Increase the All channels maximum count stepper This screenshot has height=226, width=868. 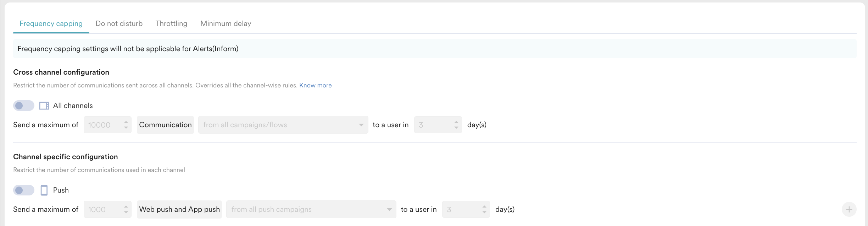click(x=126, y=122)
